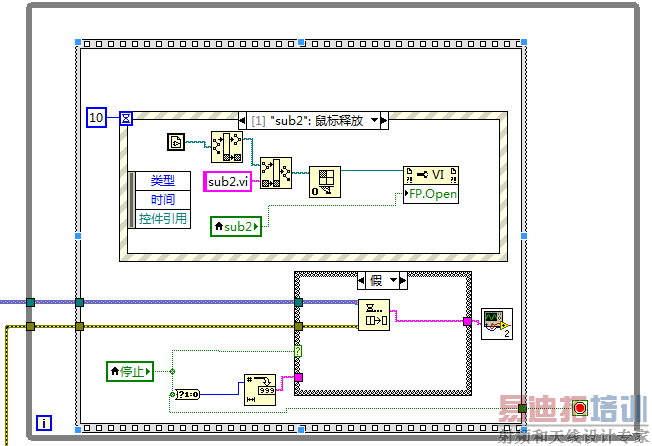Select the loop iteration terminal i

[44, 423]
